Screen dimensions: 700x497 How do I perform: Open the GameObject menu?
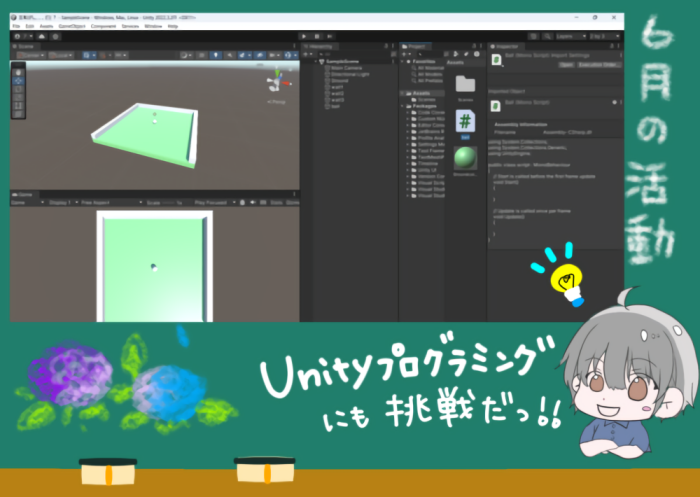point(70,26)
